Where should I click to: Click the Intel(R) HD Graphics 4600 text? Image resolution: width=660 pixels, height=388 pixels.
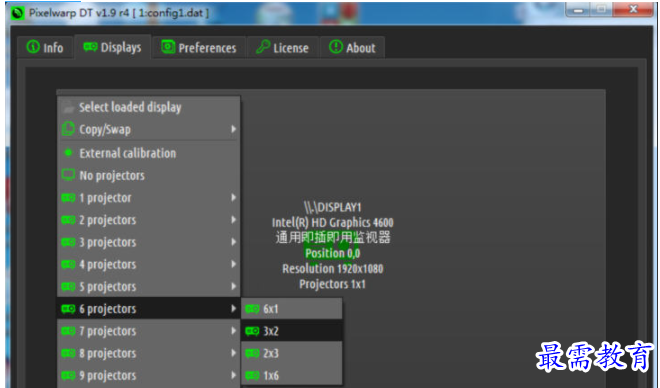coord(333,222)
